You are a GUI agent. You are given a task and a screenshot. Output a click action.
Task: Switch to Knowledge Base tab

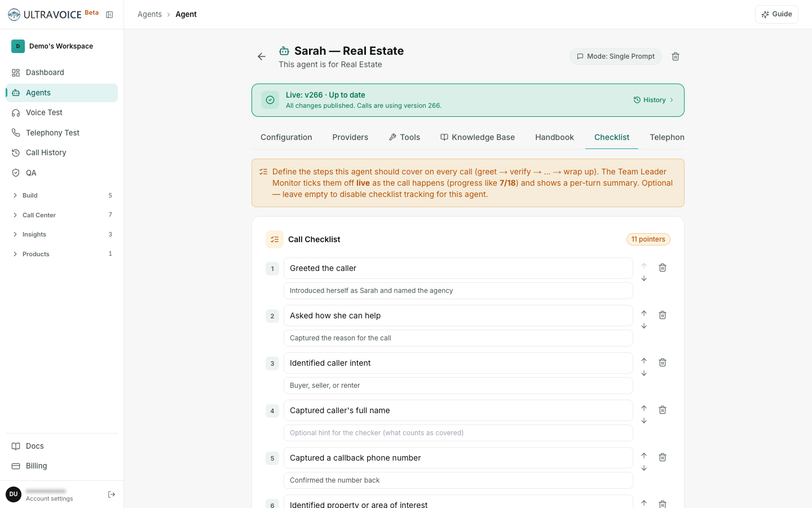point(478,137)
